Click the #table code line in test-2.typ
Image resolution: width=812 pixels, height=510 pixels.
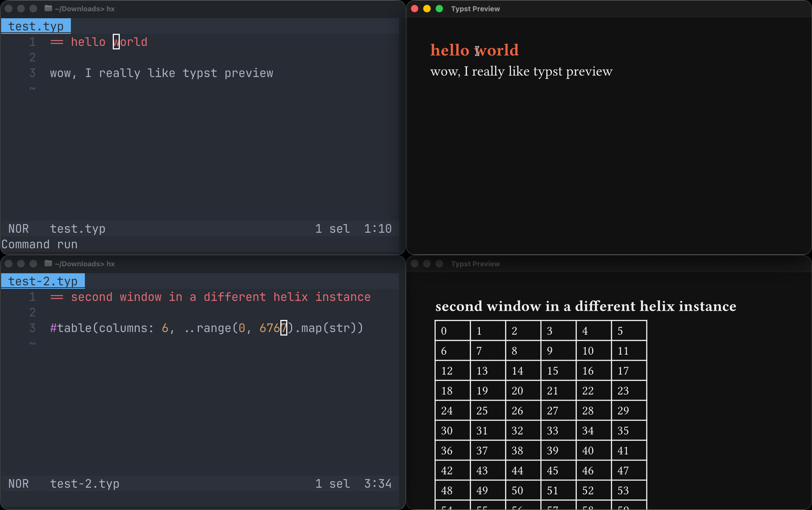(x=206, y=328)
